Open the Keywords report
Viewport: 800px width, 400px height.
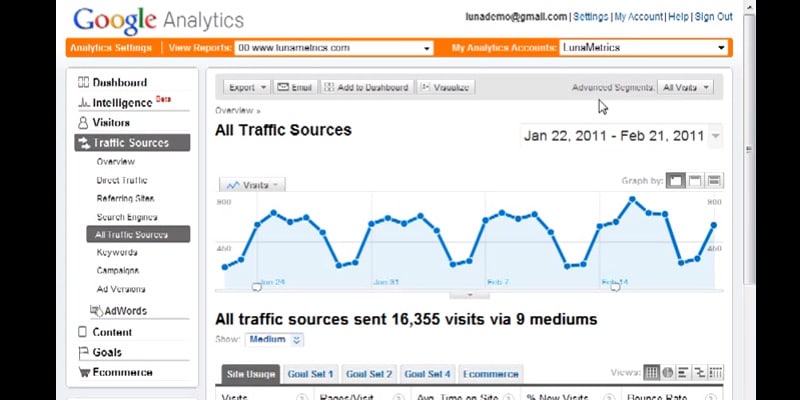click(x=117, y=252)
